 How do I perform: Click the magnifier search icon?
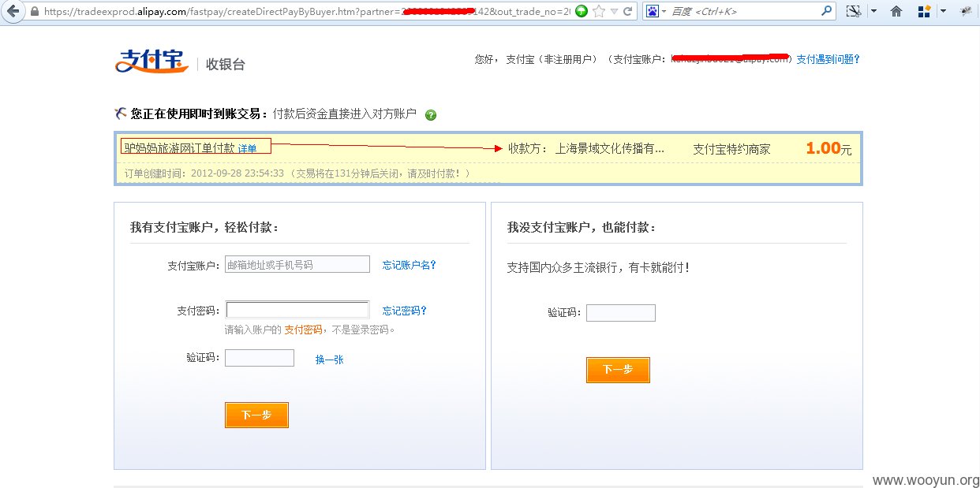click(827, 11)
